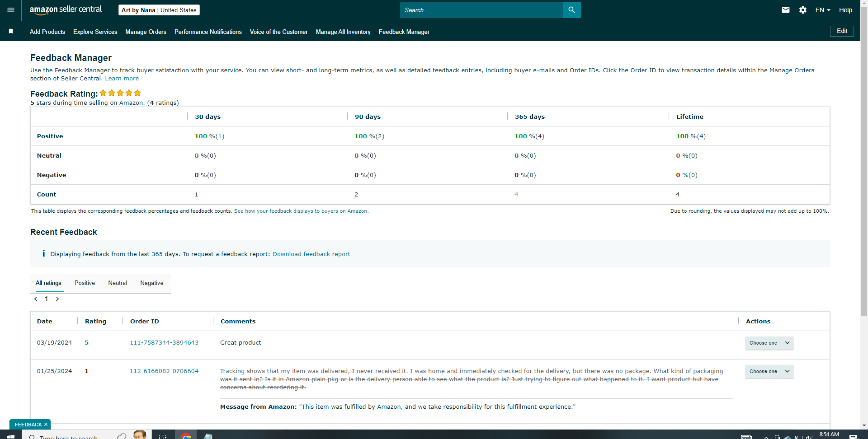The height and width of the screenshot is (439, 868).
Task: Open the messages envelope icon
Action: (786, 10)
